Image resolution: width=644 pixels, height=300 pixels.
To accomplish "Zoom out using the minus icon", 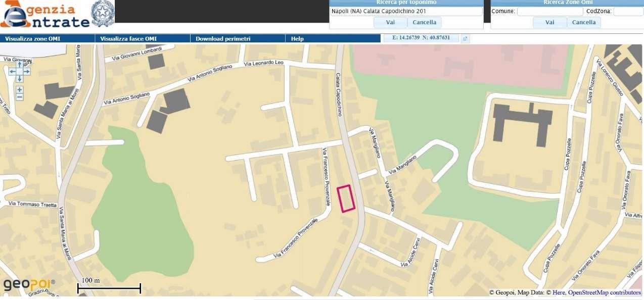I will point(19,97).
